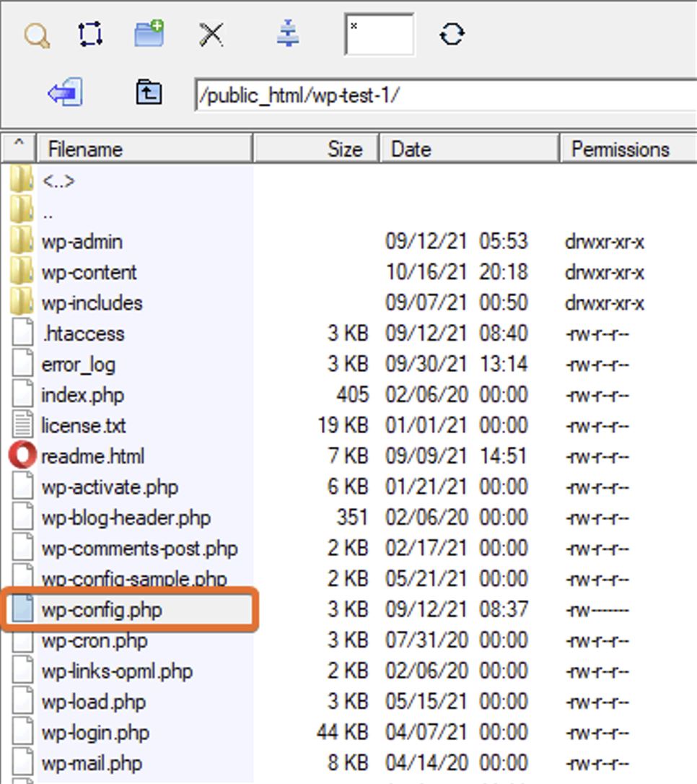The height and width of the screenshot is (784, 697).
Task: Click the blue back arrow icon
Action: click(66, 92)
